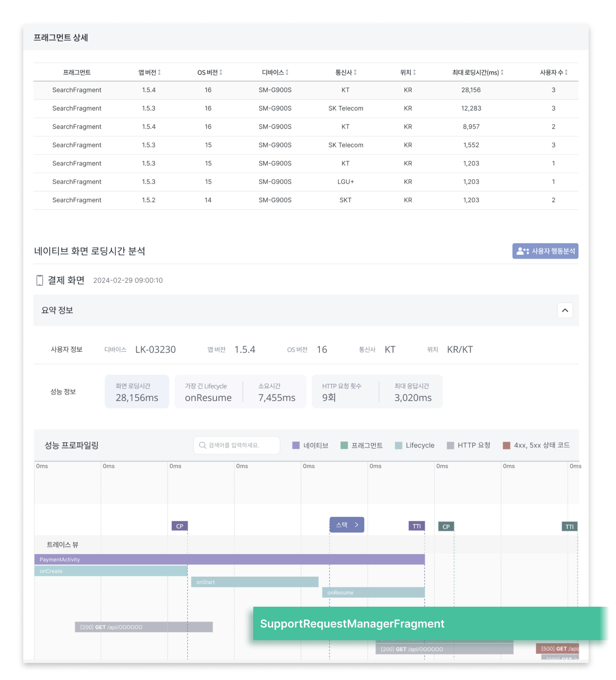Select row with 12,283 loading time
The width and height of the screenshot is (616, 680).
306,109
